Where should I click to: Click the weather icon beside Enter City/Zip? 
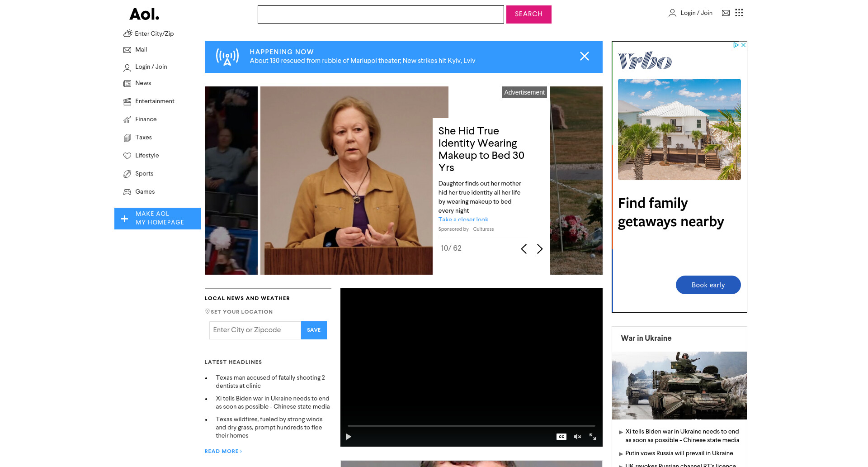tap(127, 33)
